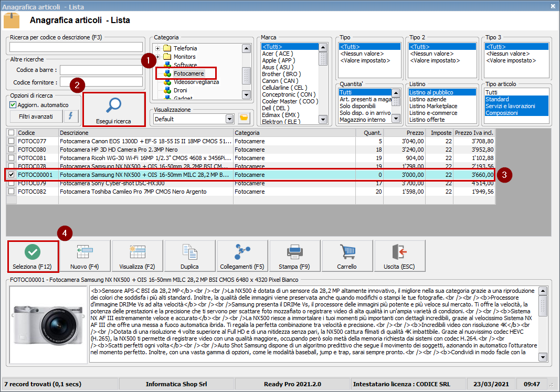Image resolution: width=560 pixels, height=392 pixels.
Task: Expand the Monitors category tree node
Action: tap(157, 57)
